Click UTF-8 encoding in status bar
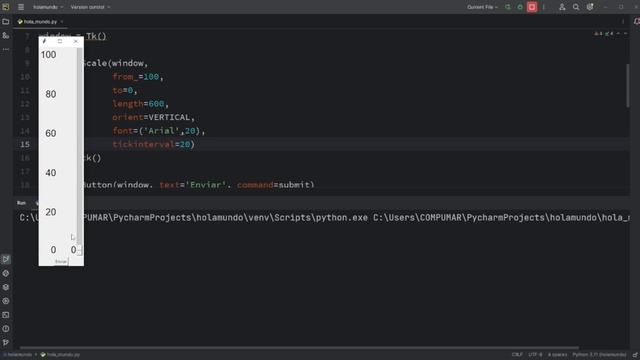This screenshot has height=360, width=640. coord(535,355)
